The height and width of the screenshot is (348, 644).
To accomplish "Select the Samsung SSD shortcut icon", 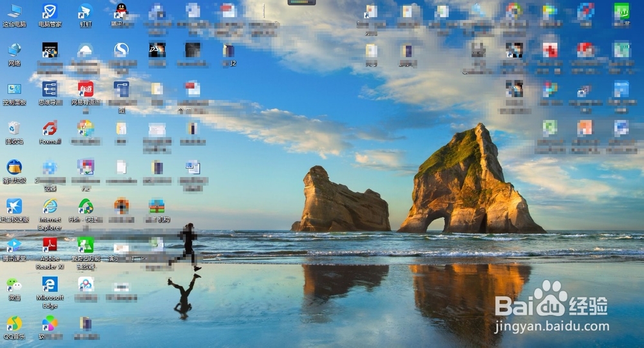I will pyautogui.click(x=50, y=50).
